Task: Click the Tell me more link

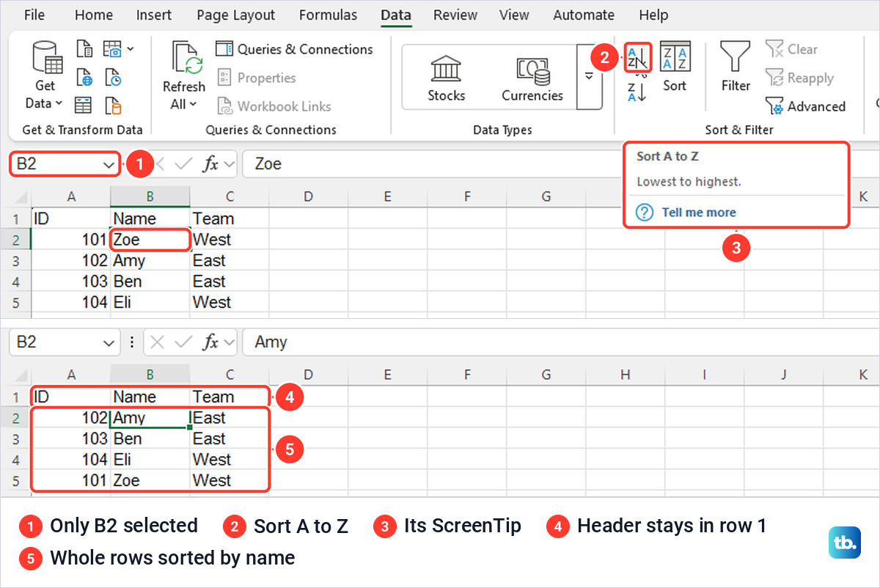Action: pos(699,212)
